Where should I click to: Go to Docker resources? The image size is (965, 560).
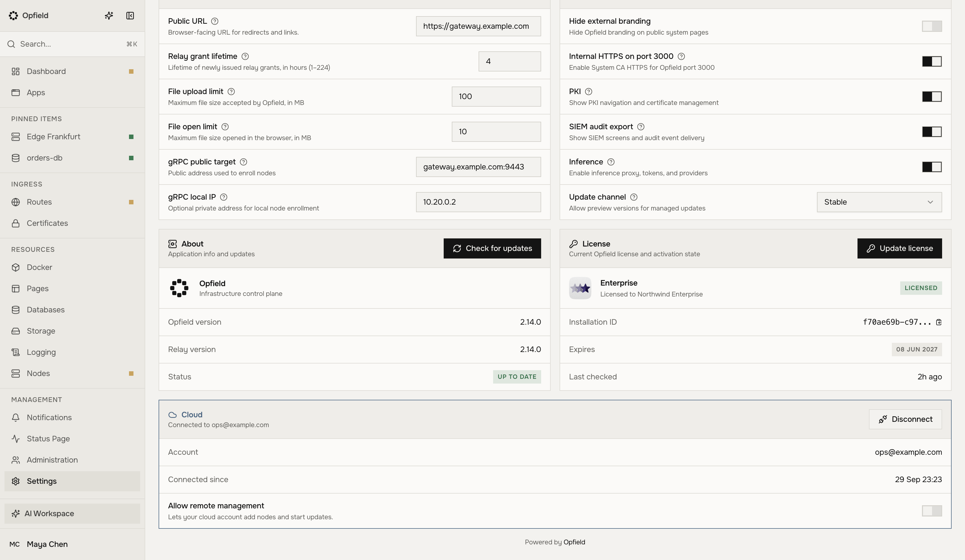(72, 267)
